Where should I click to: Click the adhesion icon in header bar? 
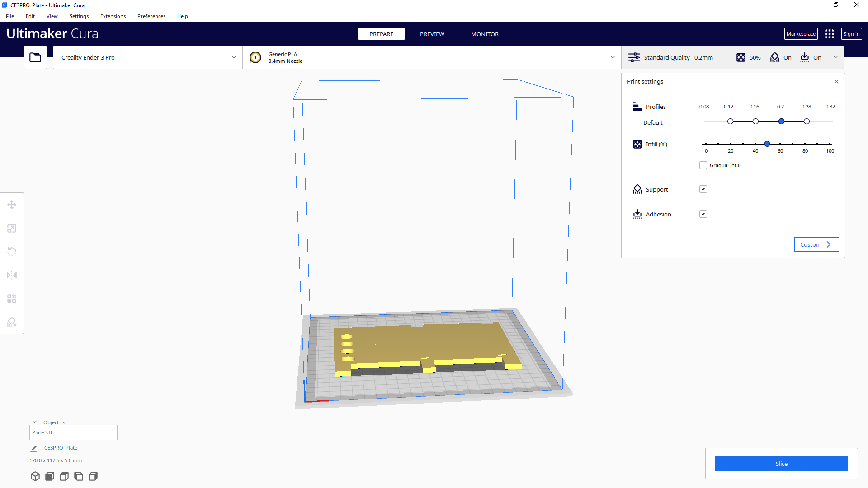805,57
